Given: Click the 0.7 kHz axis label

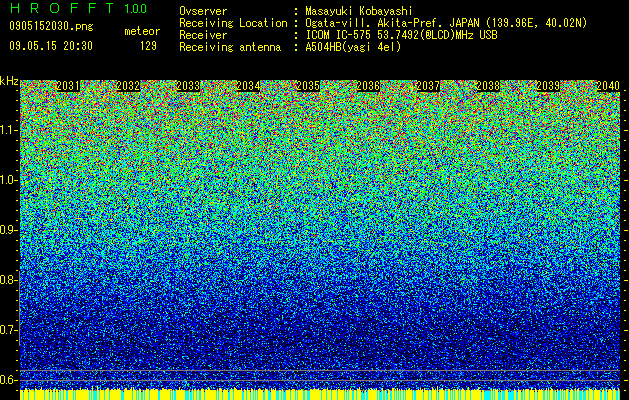Looking at the screenshot, I should click(8, 330).
